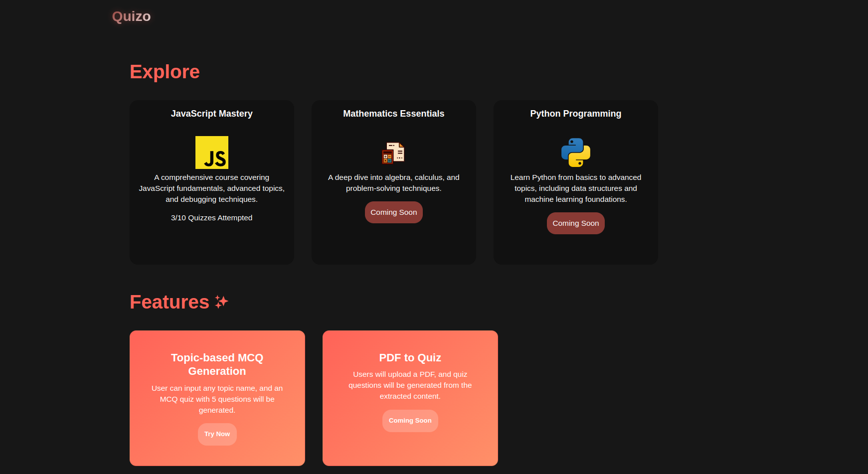
Task: Open the JavaScript Mastery course title
Action: (212, 114)
